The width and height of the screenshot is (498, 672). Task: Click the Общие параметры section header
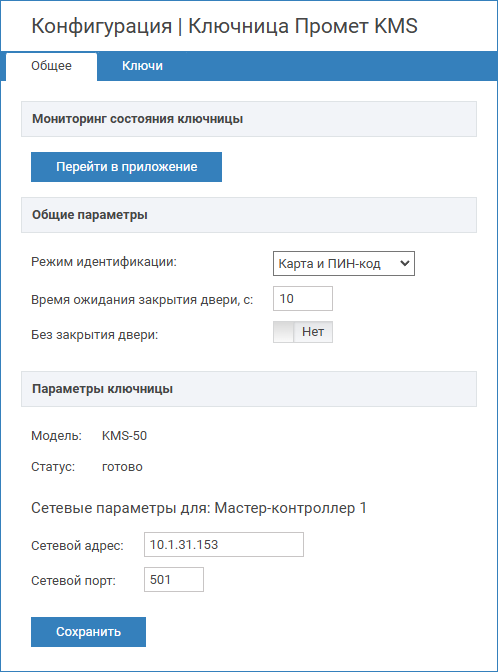tap(249, 215)
